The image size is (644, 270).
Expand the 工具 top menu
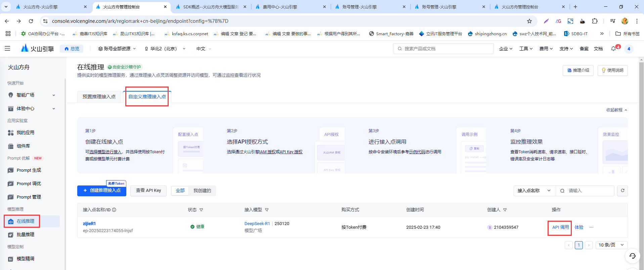(x=526, y=49)
